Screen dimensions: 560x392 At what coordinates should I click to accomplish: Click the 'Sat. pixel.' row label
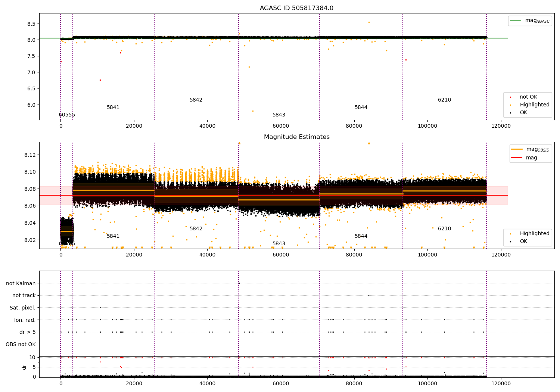point(23,308)
